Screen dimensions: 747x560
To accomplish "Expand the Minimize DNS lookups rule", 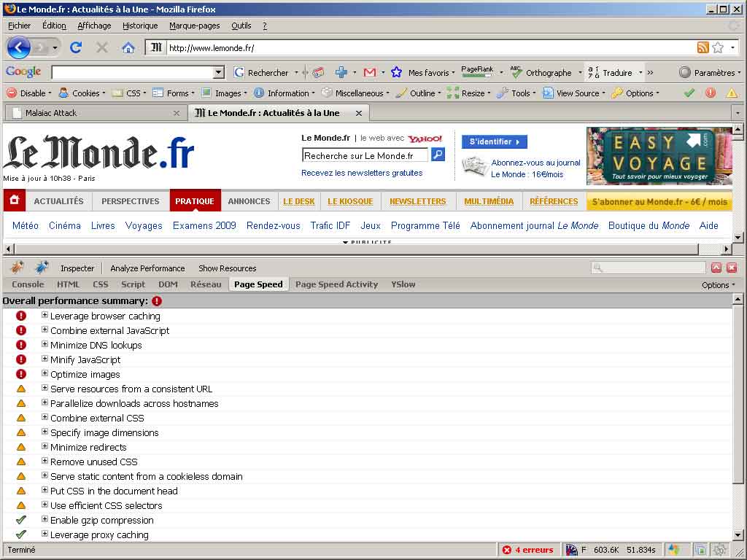I will pyautogui.click(x=44, y=344).
